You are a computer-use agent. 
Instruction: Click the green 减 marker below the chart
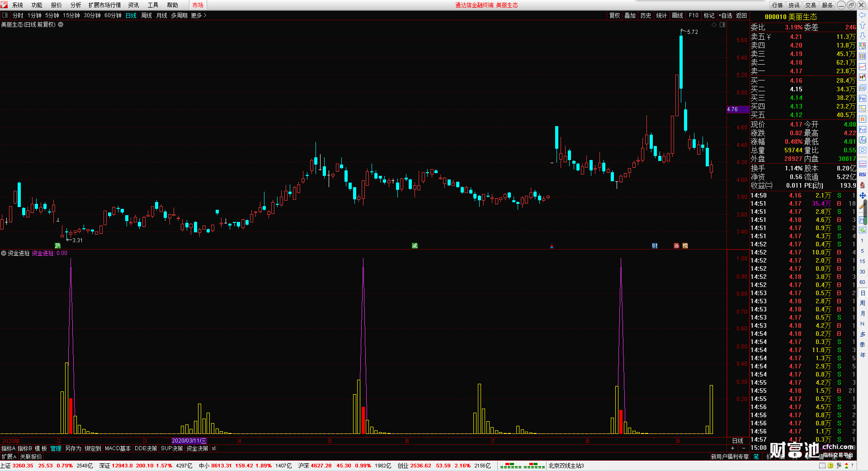pos(415,246)
